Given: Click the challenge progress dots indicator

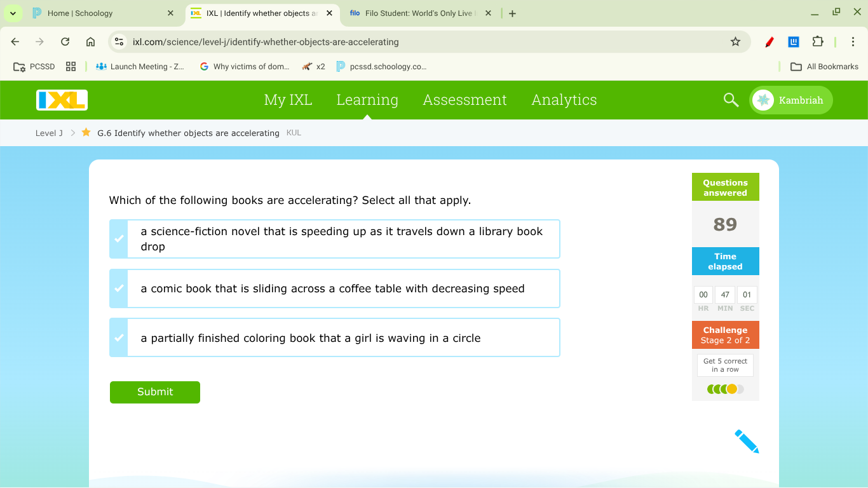Looking at the screenshot, I should click(x=725, y=388).
